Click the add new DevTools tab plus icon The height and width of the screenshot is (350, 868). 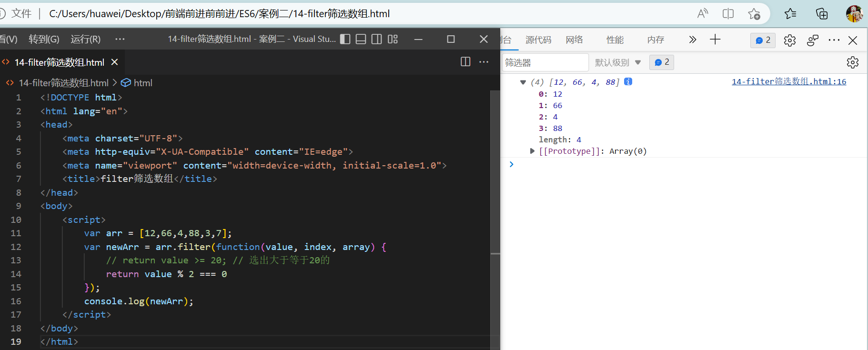click(x=715, y=40)
